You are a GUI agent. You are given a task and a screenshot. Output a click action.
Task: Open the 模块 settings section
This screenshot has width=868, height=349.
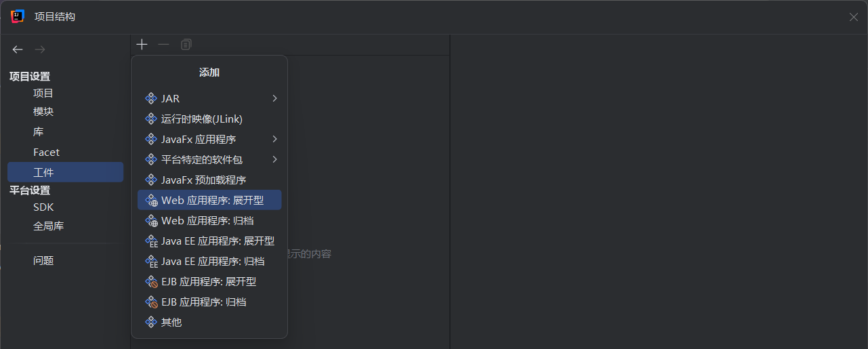point(43,112)
